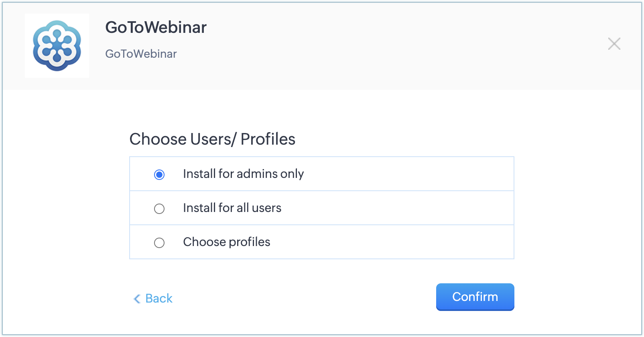Image resolution: width=644 pixels, height=337 pixels.
Task: Click the large GoToWebinar title
Action: (x=156, y=28)
